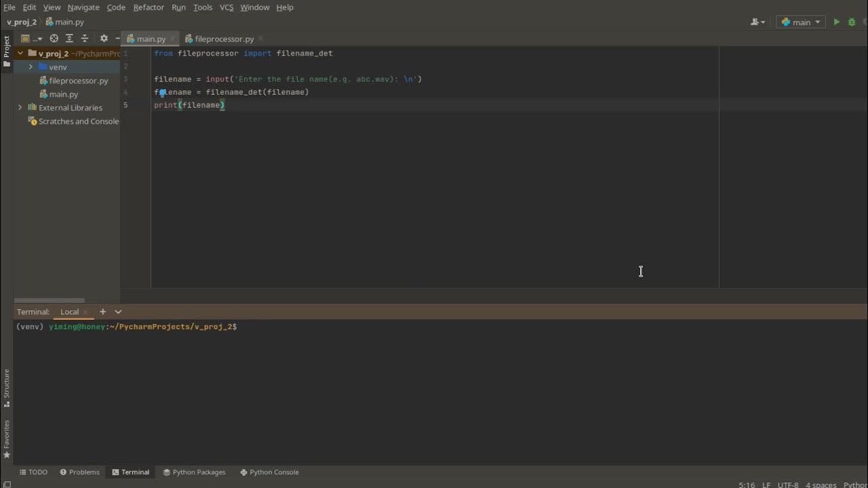Open the Project tool window side tab
The width and height of the screenshot is (868, 488).
[7, 51]
